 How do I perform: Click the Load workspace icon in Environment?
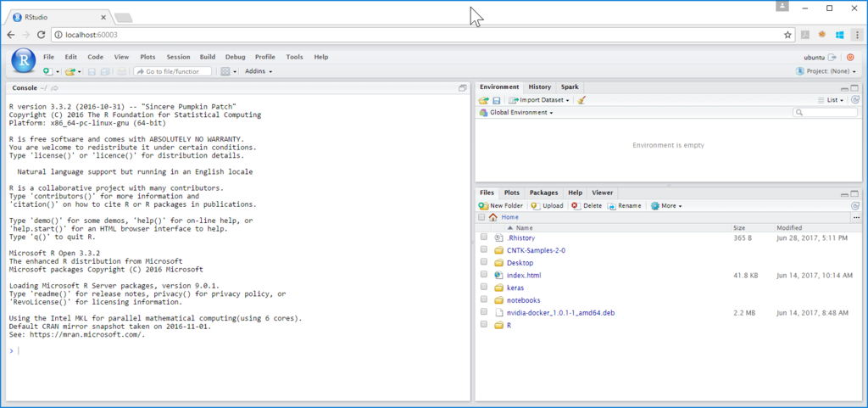click(483, 100)
